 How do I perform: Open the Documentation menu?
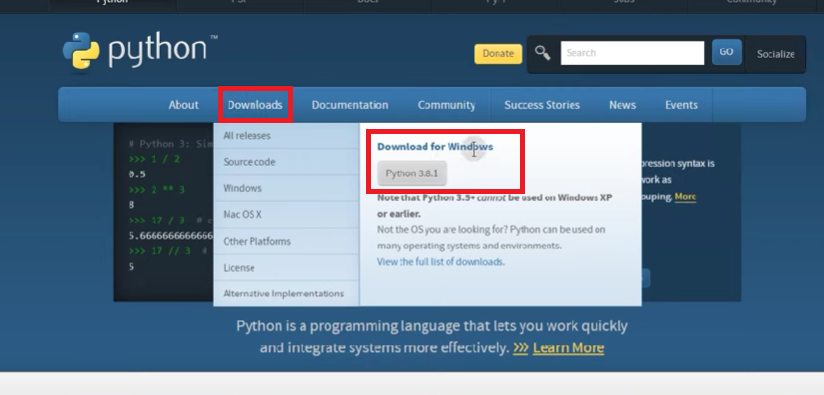pyautogui.click(x=350, y=105)
